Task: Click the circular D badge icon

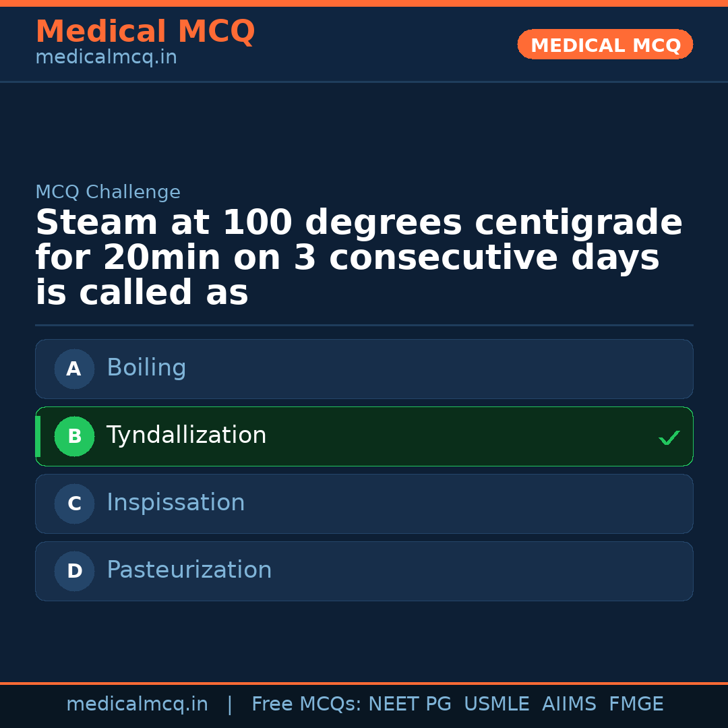Action: 74,571
